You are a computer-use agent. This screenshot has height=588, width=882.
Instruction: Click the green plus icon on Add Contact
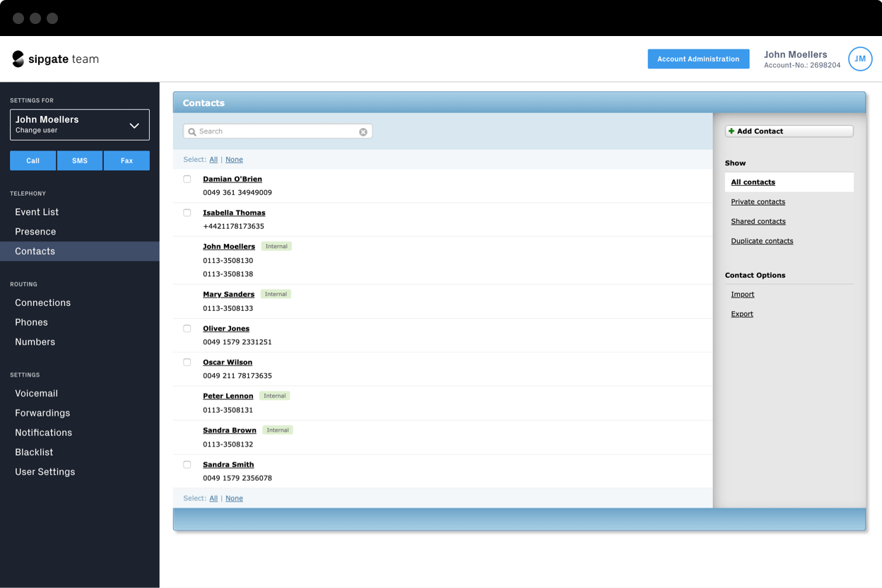click(x=731, y=131)
